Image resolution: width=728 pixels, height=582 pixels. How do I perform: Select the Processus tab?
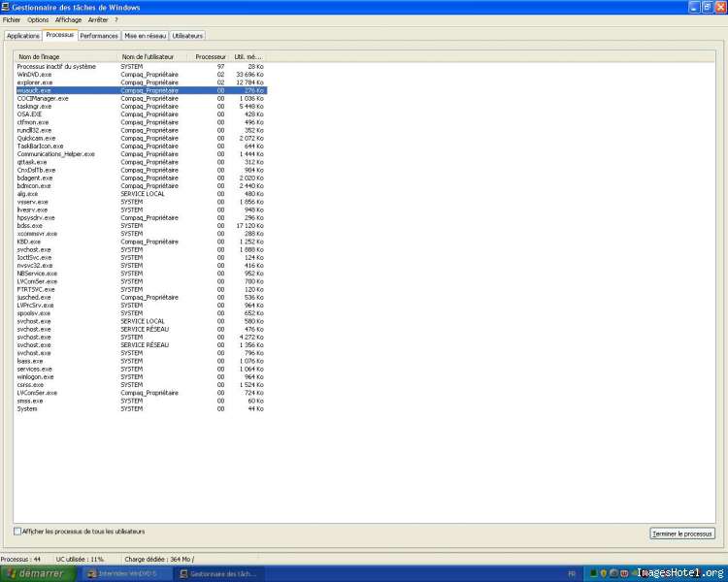tap(60, 35)
